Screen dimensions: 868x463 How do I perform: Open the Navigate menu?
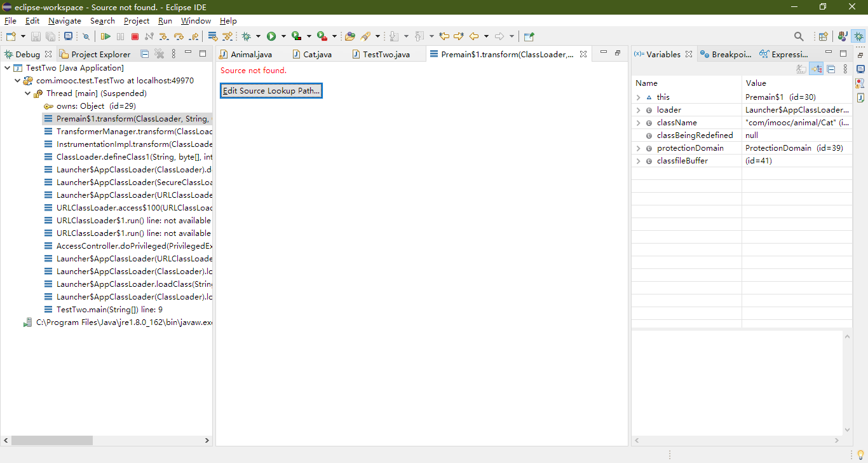click(64, 21)
